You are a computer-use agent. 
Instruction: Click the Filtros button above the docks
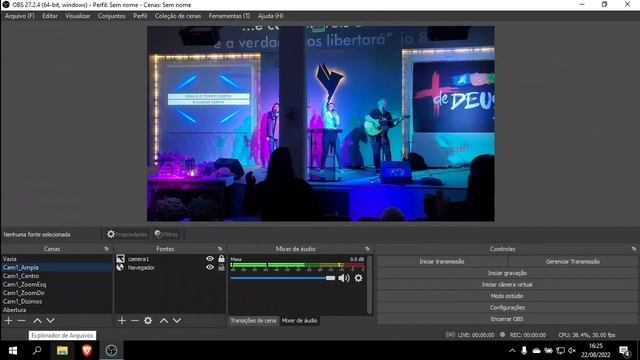[x=167, y=234]
